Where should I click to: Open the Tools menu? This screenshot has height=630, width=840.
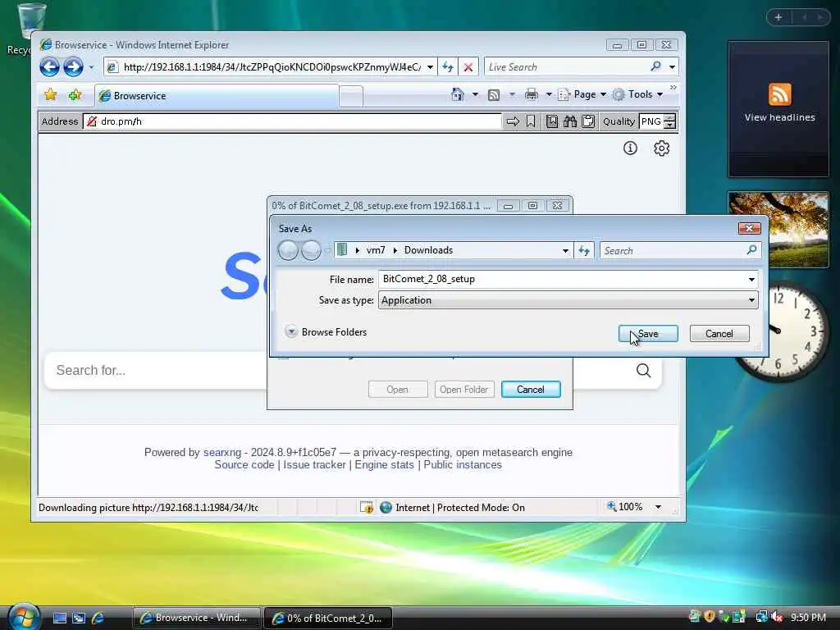point(638,95)
